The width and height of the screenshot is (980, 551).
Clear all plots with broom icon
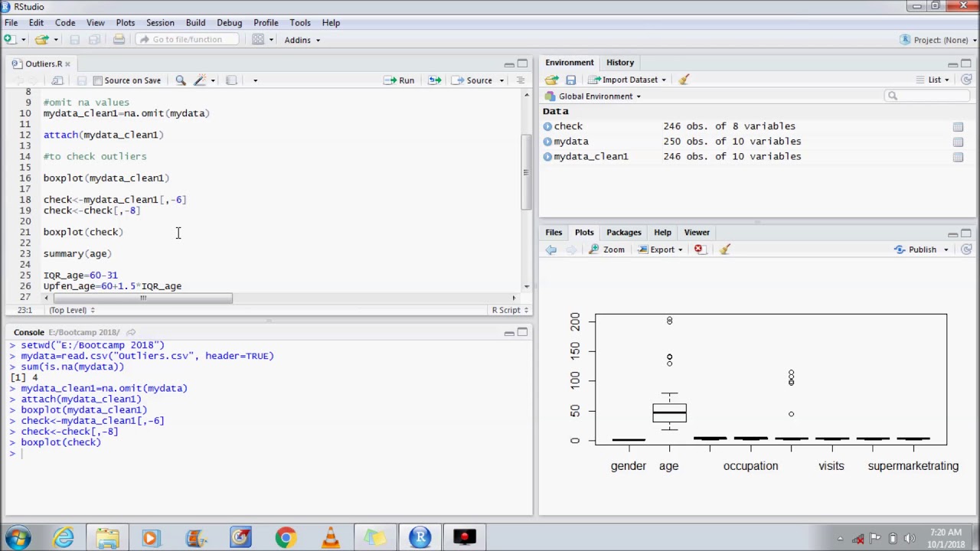click(724, 249)
